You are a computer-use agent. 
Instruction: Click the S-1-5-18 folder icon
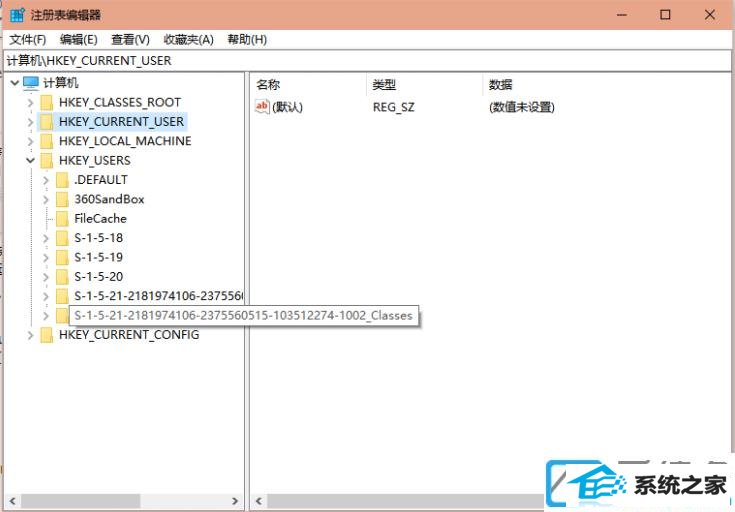coord(62,238)
